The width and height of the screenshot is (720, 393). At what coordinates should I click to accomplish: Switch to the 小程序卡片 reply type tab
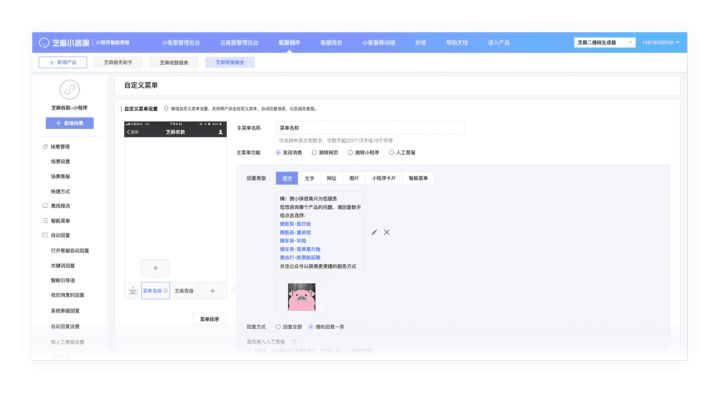tap(384, 178)
